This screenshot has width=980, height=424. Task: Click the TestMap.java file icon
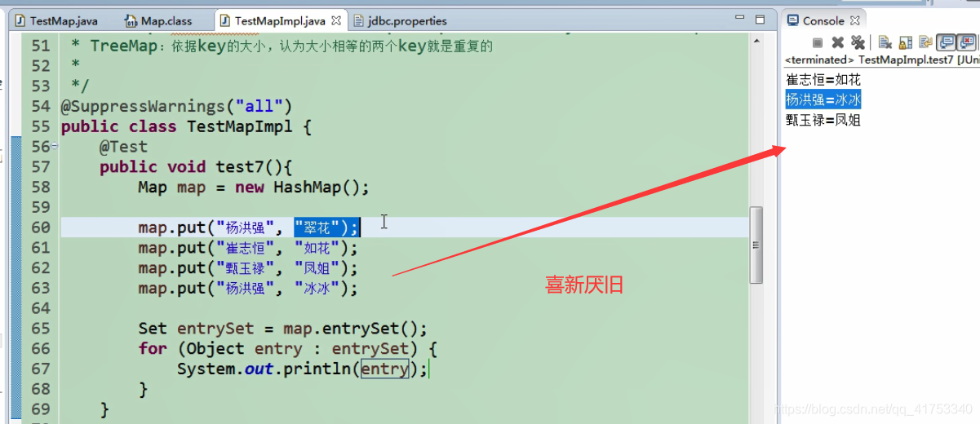tap(20, 20)
